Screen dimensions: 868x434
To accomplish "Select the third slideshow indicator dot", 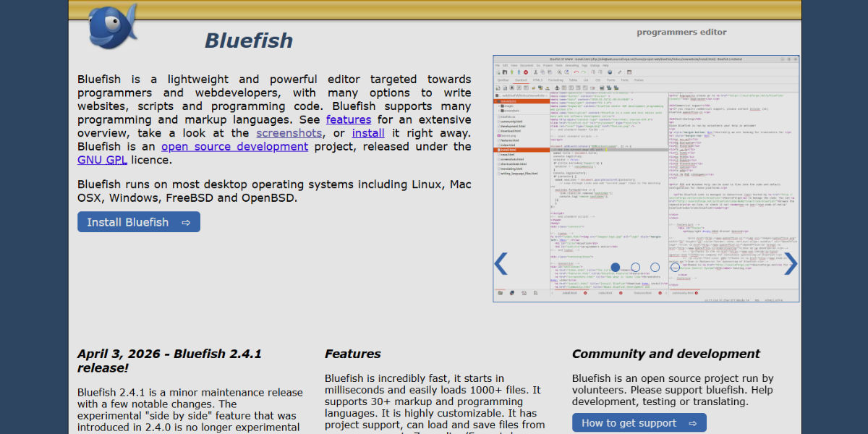I will (655, 267).
